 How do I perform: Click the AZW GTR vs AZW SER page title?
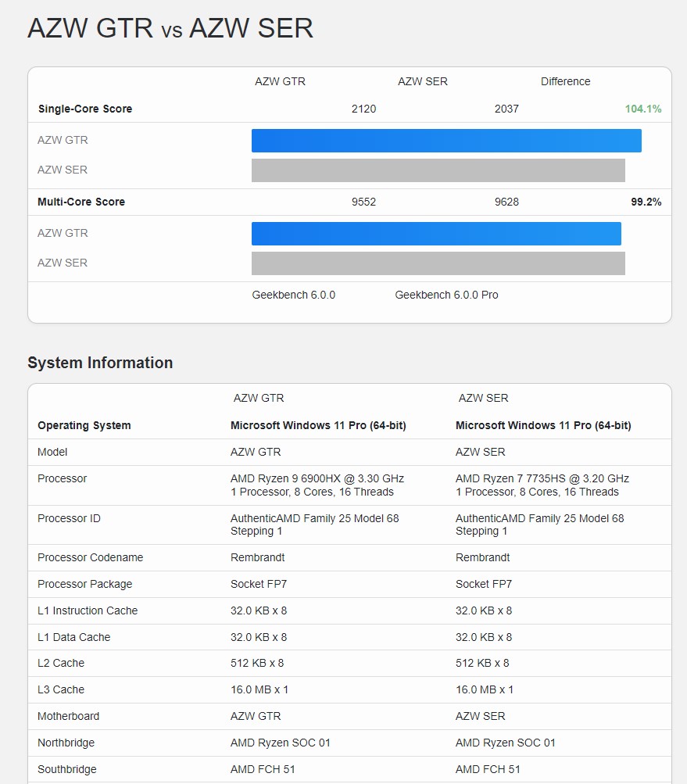[170, 29]
